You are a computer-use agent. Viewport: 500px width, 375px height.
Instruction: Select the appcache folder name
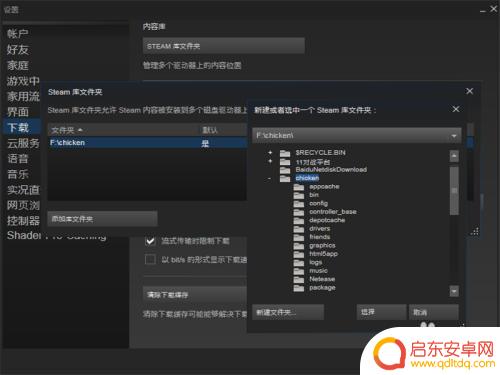[x=324, y=187]
